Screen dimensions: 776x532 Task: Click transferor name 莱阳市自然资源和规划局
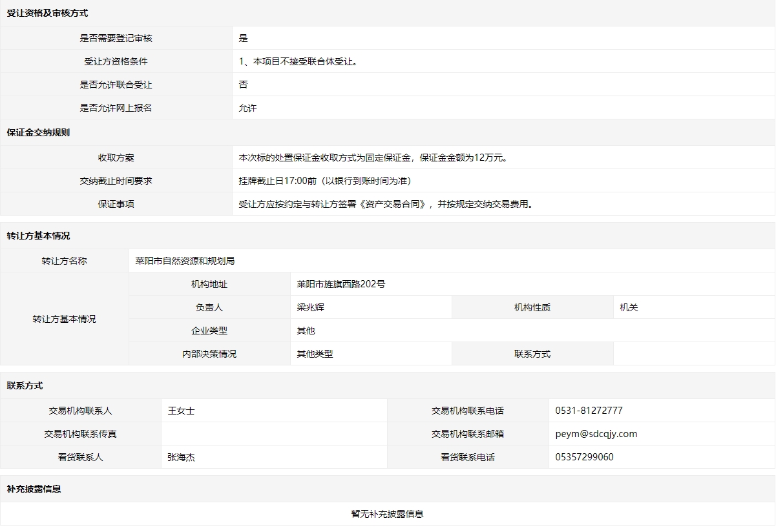pos(185,261)
